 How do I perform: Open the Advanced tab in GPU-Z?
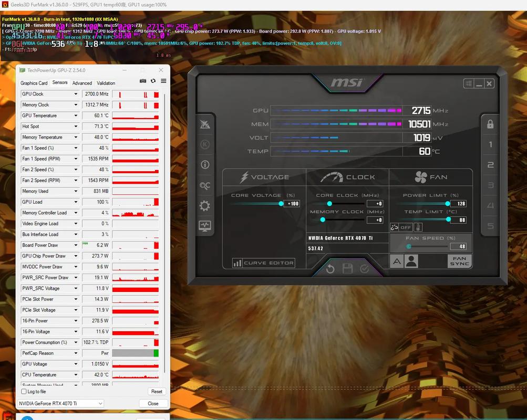[82, 83]
